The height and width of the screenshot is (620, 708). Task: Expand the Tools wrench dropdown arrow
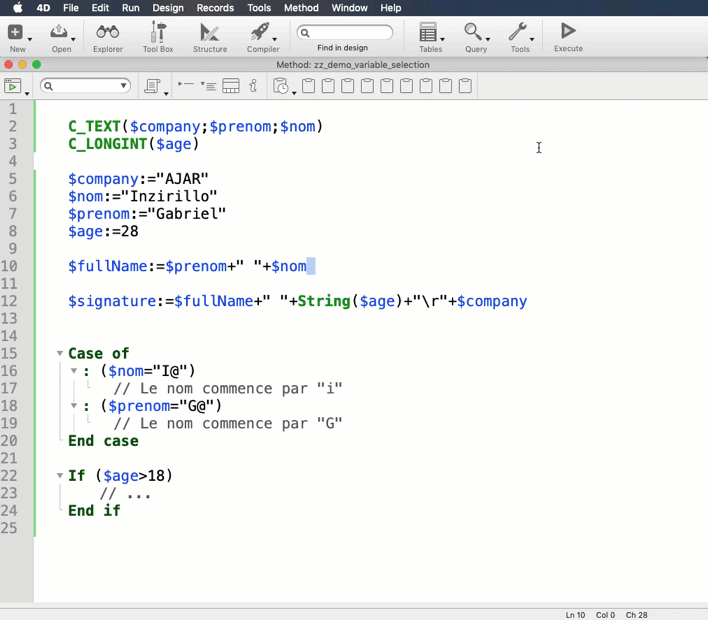click(532, 39)
